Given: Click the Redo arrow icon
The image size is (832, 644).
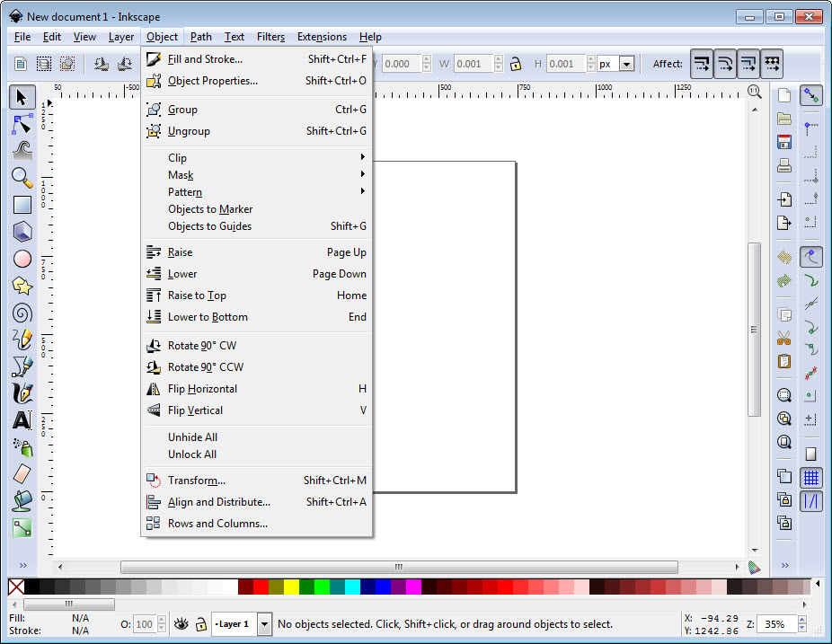Looking at the screenshot, I should pos(784,280).
